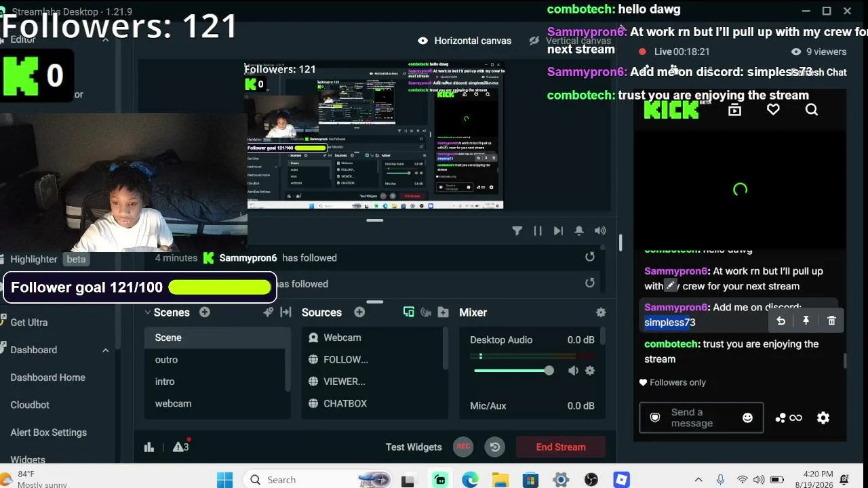Collapse the Dashboard sidebar section
868x488 pixels.
coord(106,350)
